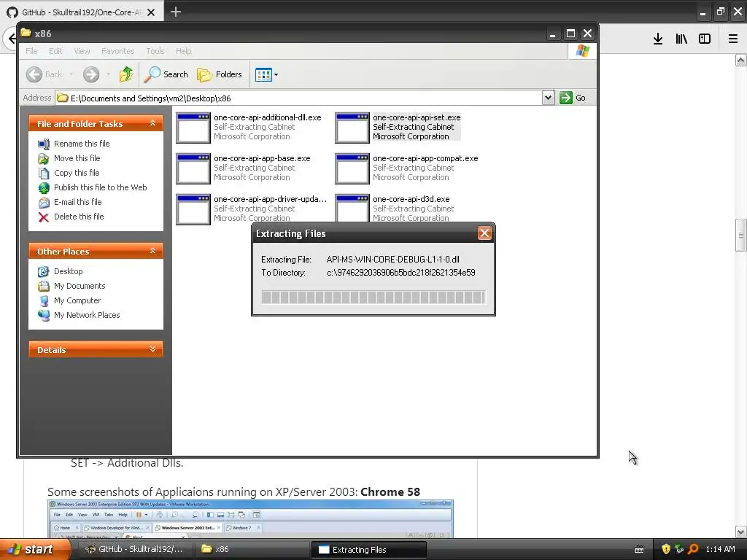This screenshot has width=747, height=560.
Task: Click Delete this file
Action: coord(79,217)
